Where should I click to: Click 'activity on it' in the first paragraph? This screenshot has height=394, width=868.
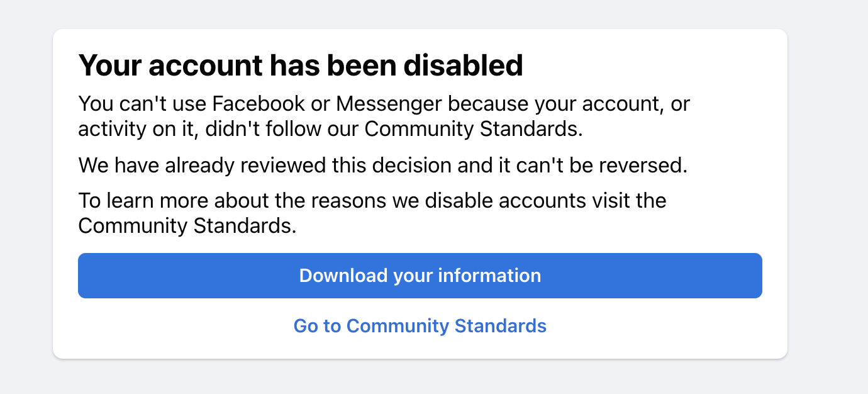tap(133, 129)
